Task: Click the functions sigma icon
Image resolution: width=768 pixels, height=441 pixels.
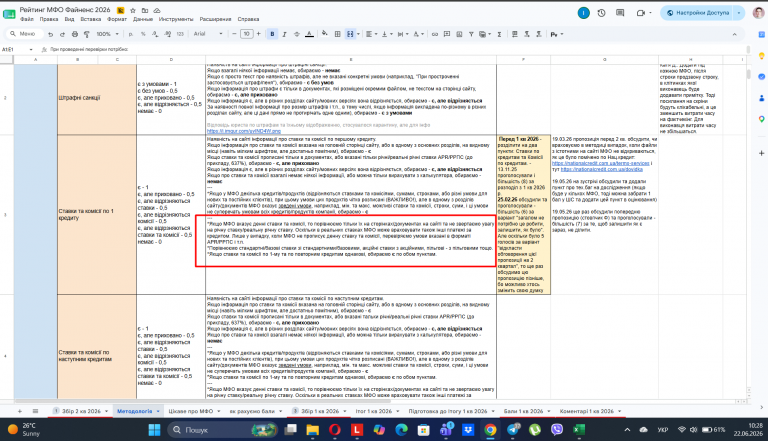Action: [499, 34]
